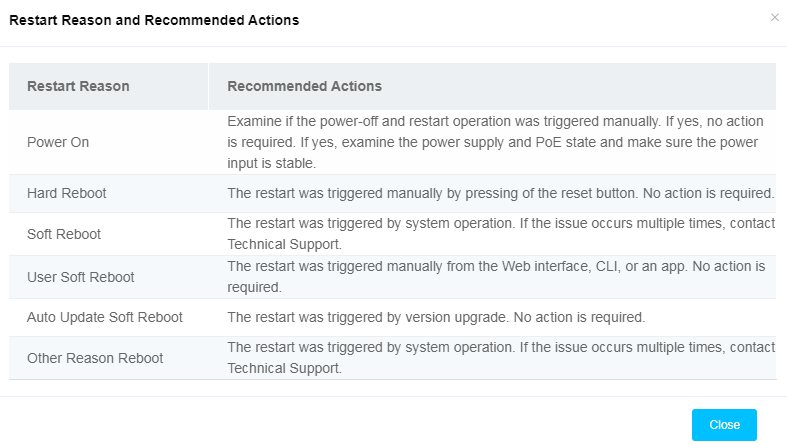Dismiss dialog with the X icon
Image resolution: width=787 pixels, height=445 pixels.
774,18
